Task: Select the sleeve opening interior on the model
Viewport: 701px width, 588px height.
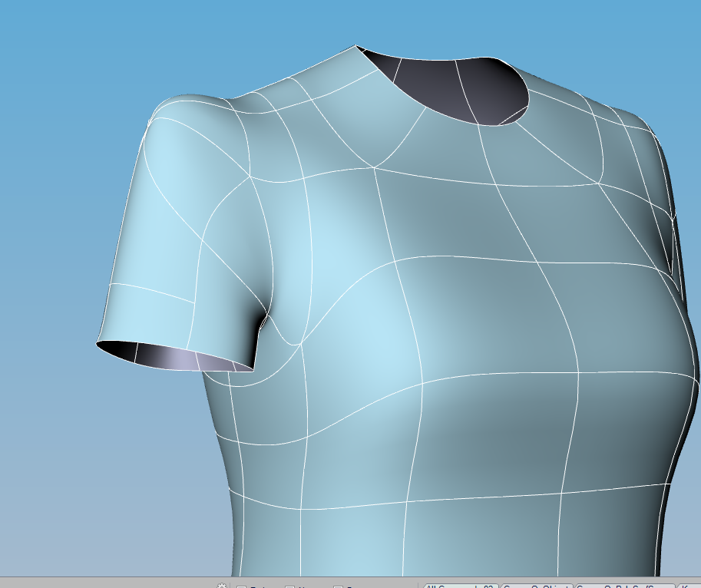Action: tap(174, 358)
